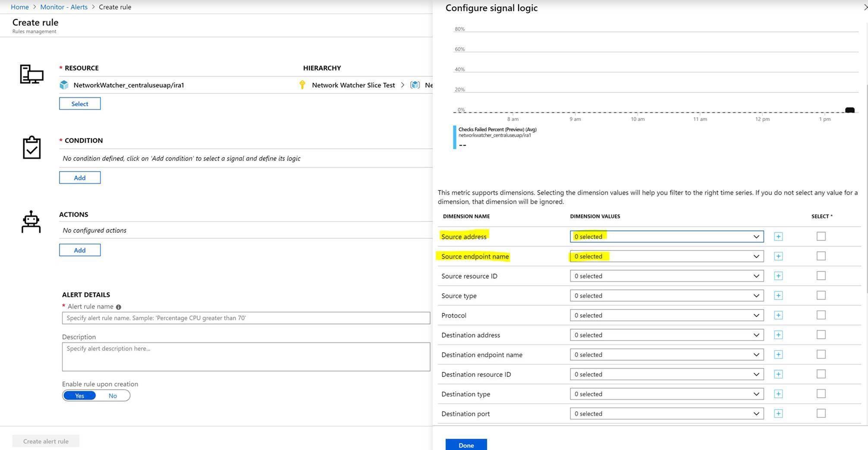Check the Source address select checkbox
Screen dimensions: 868x450
821,236
